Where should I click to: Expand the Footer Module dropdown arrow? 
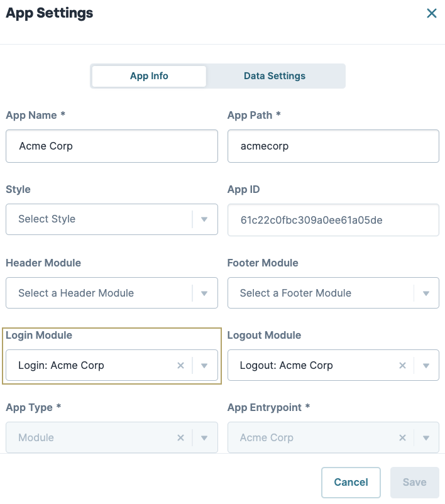pos(426,293)
